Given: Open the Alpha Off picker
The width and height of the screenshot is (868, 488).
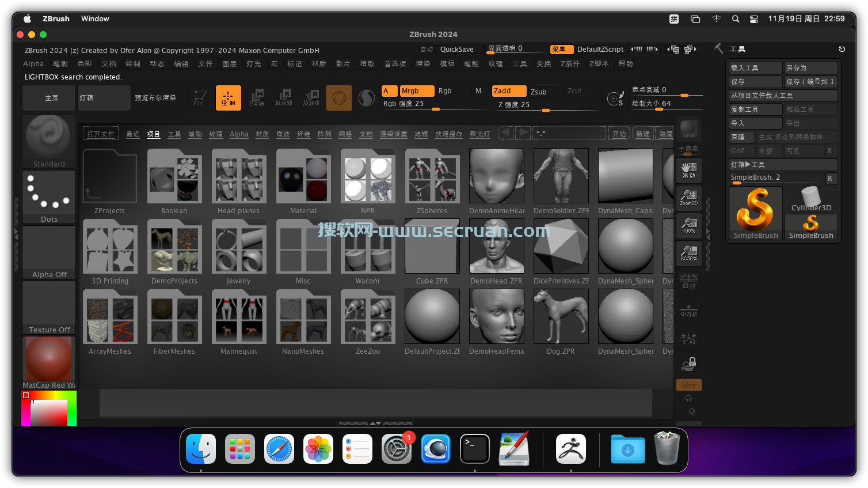Looking at the screenshot, I should pos(49,252).
